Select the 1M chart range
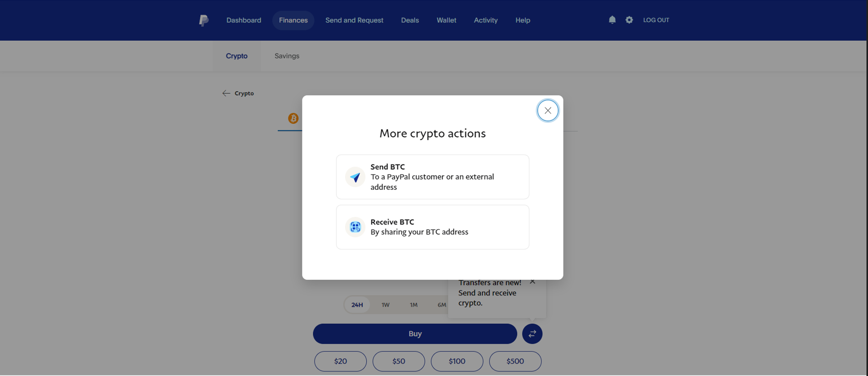This screenshot has height=376, width=868. point(414,305)
